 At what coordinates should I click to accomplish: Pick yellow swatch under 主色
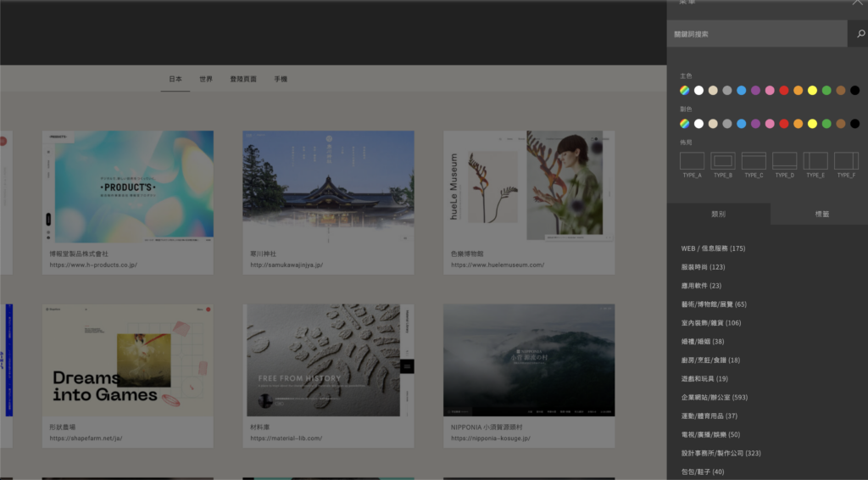pos(812,90)
